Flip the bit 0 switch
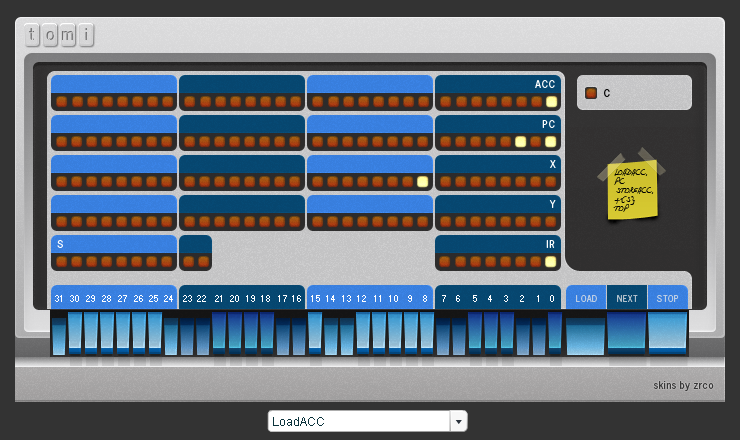Image resolution: width=740 pixels, height=440 pixels. coord(554,333)
